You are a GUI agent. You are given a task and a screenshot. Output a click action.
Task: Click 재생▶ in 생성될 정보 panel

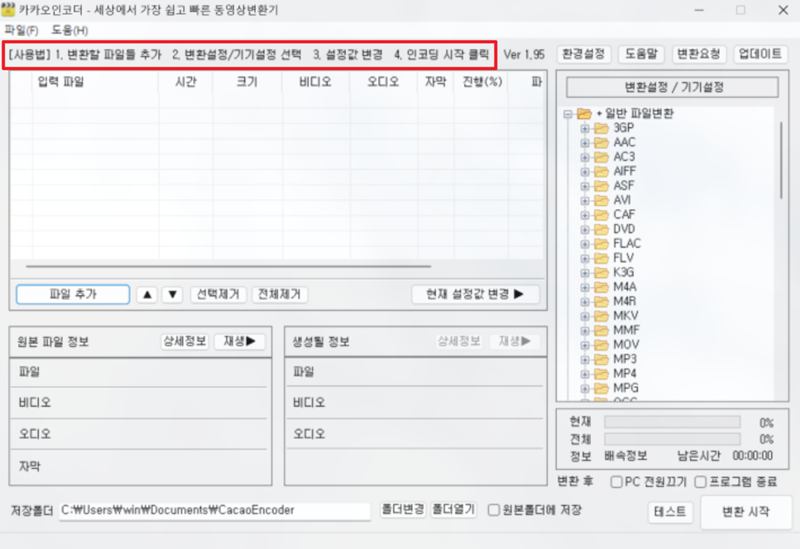515,341
